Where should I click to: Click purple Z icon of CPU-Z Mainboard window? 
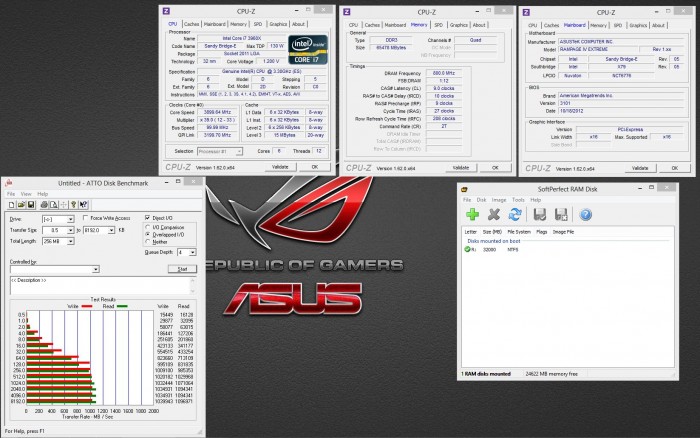pyautogui.click(x=526, y=13)
